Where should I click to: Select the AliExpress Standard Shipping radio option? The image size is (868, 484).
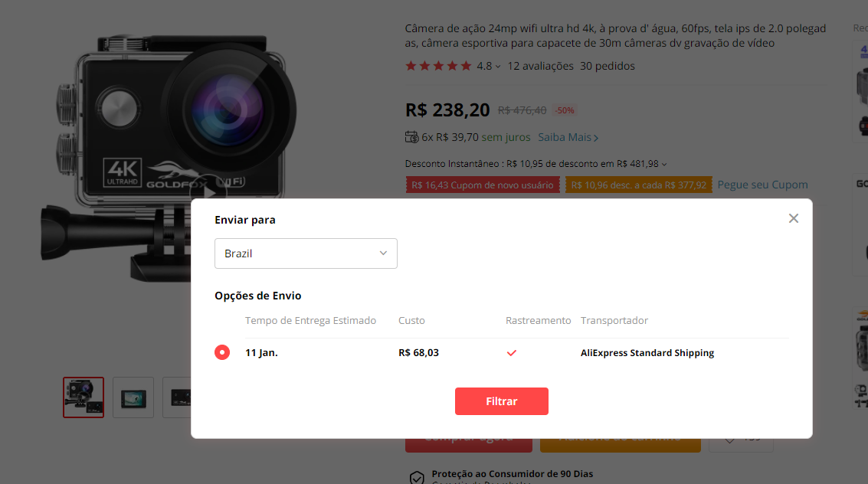(x=222, y=353)
